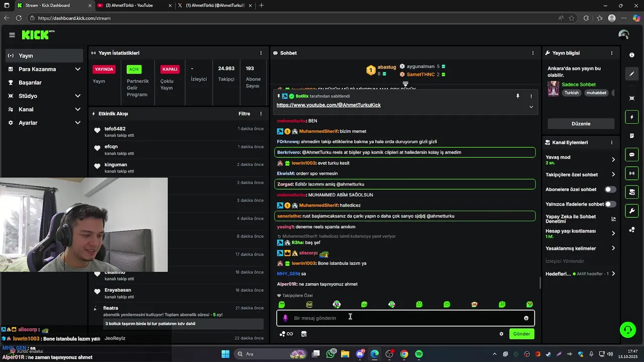
Task: Open Etkinlik Akışı three-dot menu
Action: point(261,114)
